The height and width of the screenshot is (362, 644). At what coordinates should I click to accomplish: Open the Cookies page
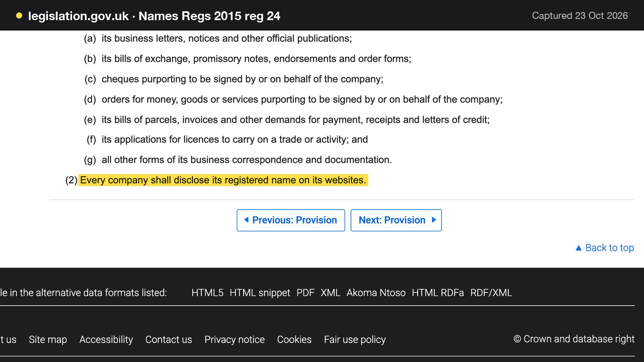pyautogui.click(x=294, y=339)
